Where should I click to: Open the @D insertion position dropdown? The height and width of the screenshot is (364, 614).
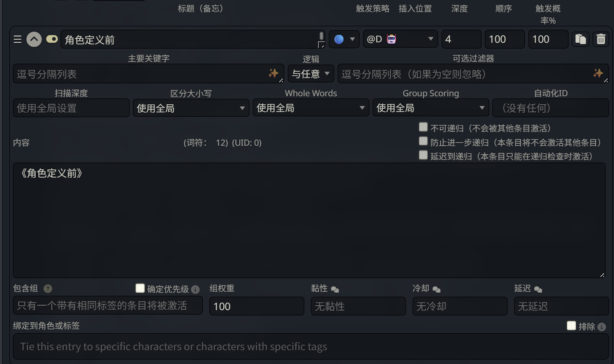tap(400, 39)
